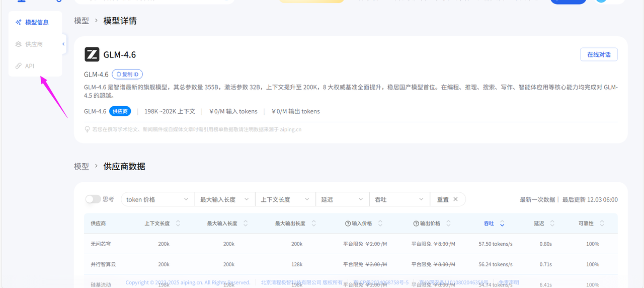The height and width of the screenshot is (288, 644).
Task: Select 供应商 in the left sidebar
Action: pyautogui.click(x=34, y=44)
